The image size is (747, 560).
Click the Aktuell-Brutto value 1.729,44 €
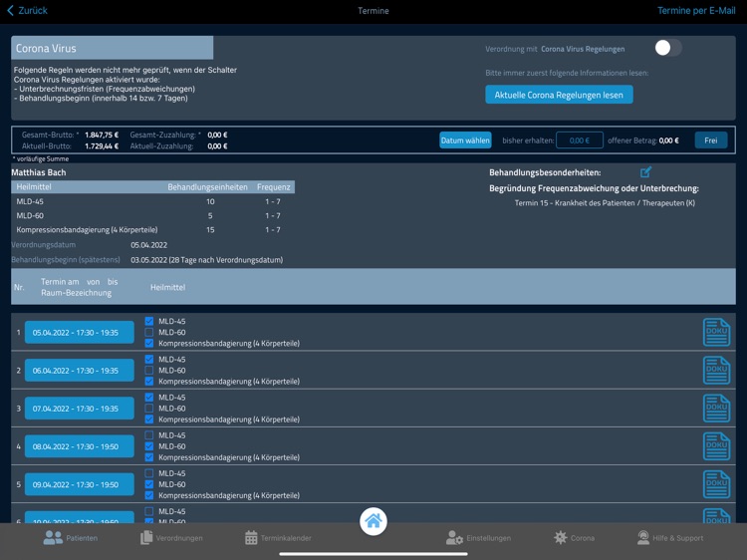pyautogui.click(x=102, y=145)
